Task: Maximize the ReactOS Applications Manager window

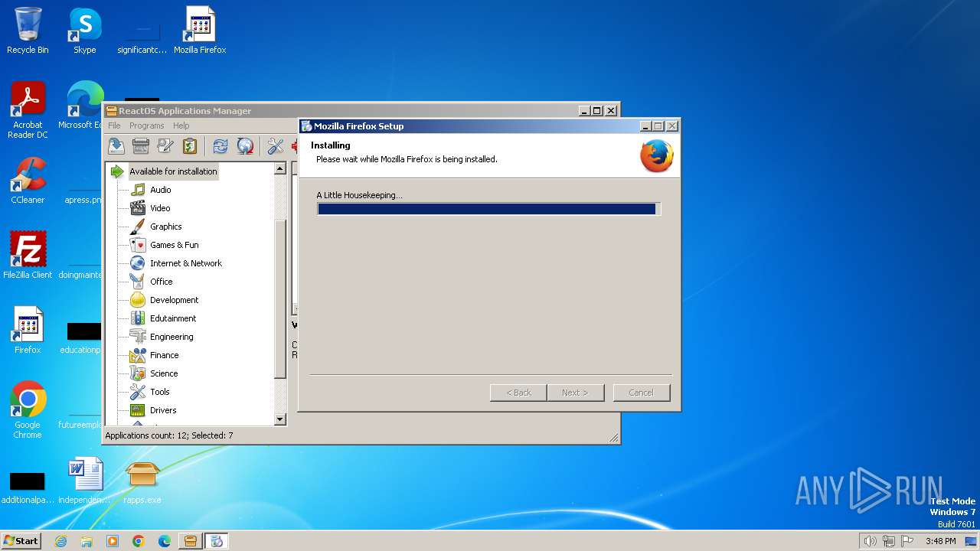Action: pyautogui.click(x=597, y=111)
